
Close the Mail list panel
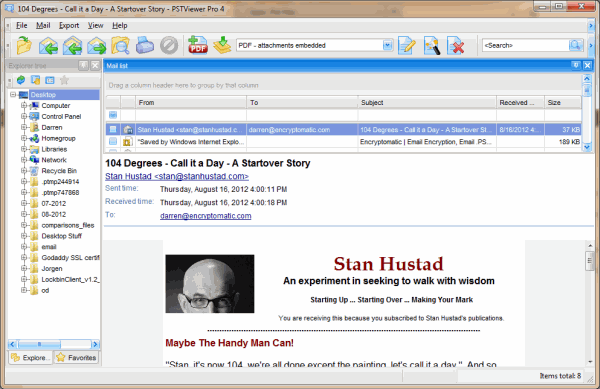coord(587,65)
